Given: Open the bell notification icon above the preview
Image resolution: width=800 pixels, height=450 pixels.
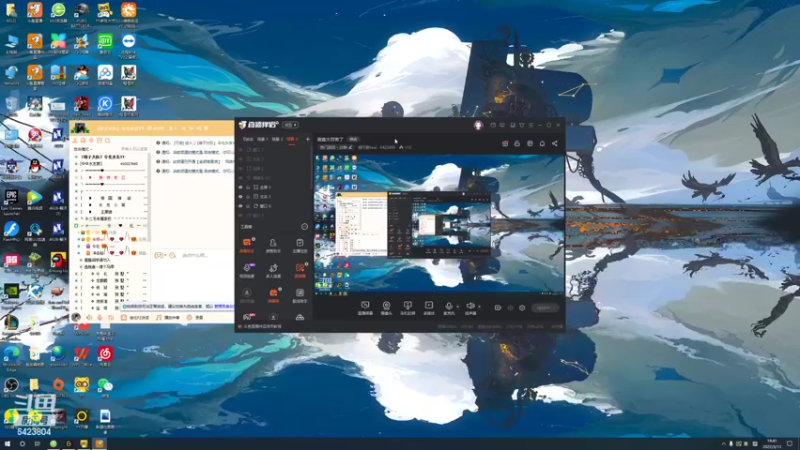Looking at the screenshot, I should 542,143.
